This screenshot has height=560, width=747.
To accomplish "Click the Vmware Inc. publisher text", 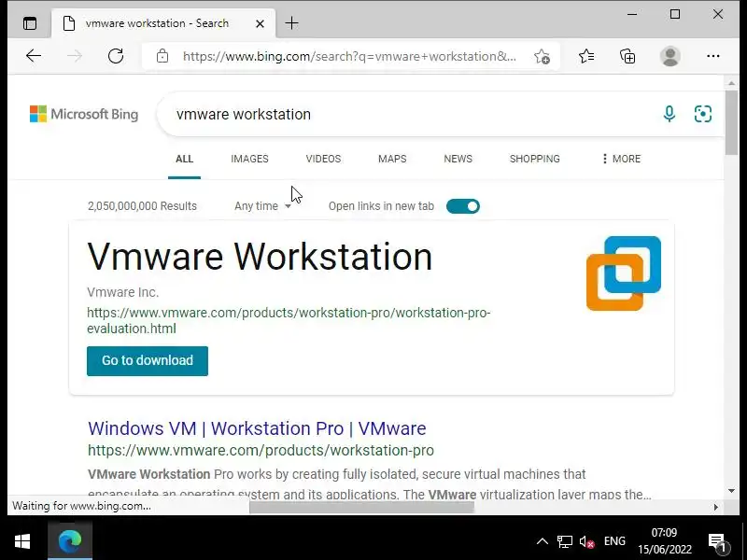I will [123, 292].
